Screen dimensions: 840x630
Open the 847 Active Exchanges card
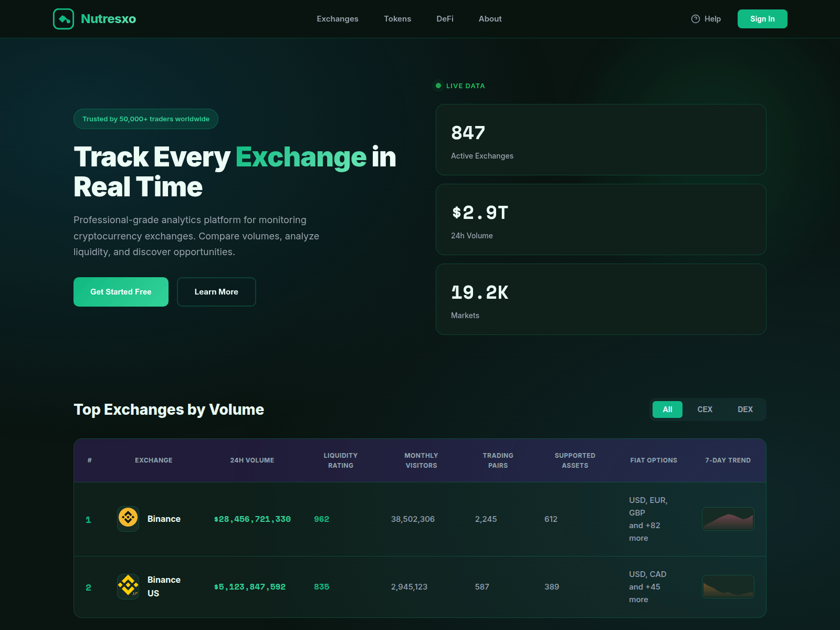(x=601, y=140)
